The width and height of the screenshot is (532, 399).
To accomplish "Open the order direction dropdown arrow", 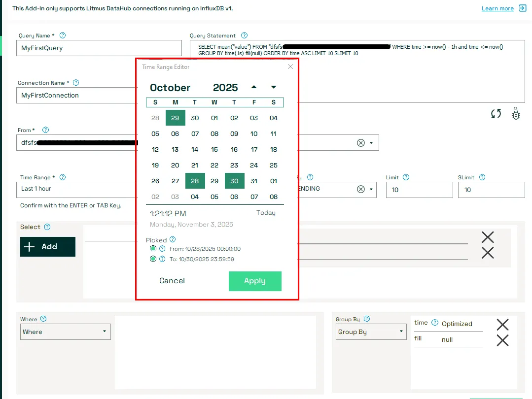I will [371, 189].
